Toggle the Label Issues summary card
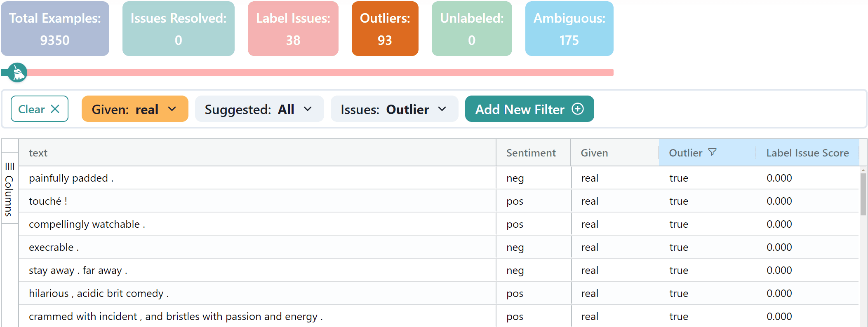The width and height of the screenshot is (868, 327). pyautogui.click(x=293, y=29)
